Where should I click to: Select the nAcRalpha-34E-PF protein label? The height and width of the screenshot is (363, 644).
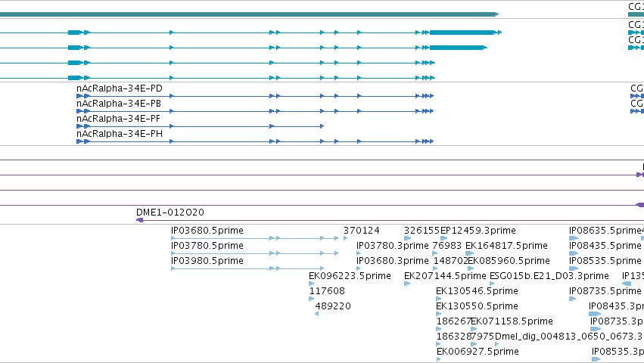click(x=118, y=119)
